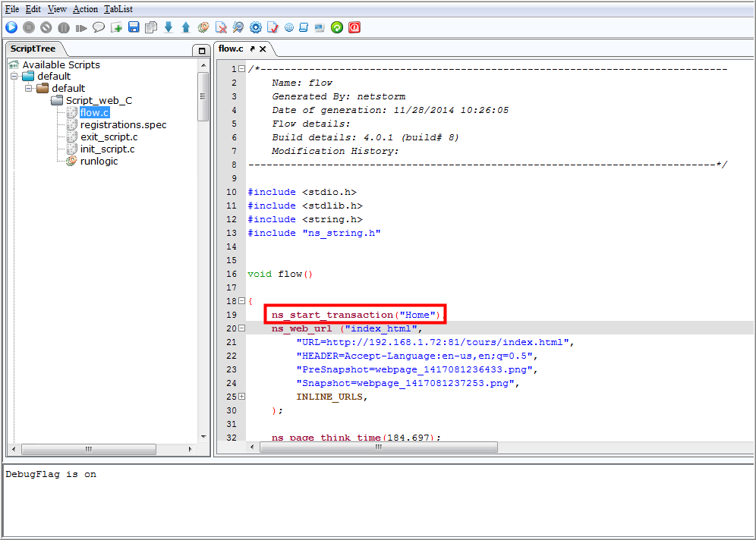Fold the function body at line 18
This screenshot has height=540, width=756.
click(x=242, y=301)
